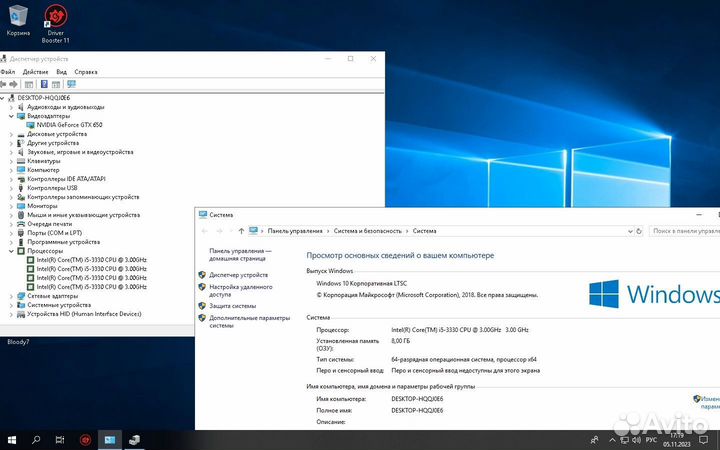
Task: Click the Сетевые адаптеры network icon
Action: (x=21, y=296)
